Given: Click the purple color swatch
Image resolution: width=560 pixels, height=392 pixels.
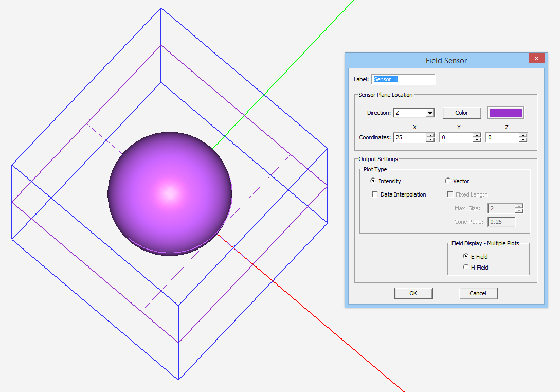Looking at the screenshot, I should coord(505,113).
